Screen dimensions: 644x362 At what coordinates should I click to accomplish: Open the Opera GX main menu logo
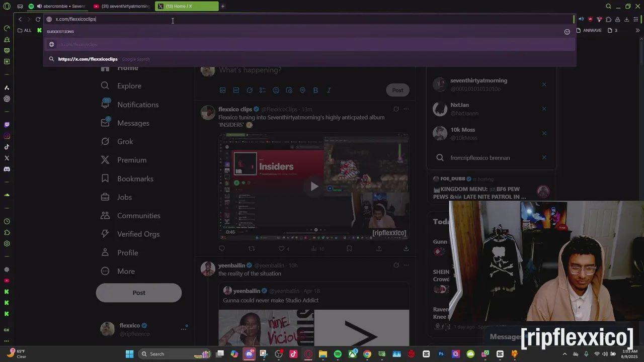pyautogui.click(x=7, y=7)
